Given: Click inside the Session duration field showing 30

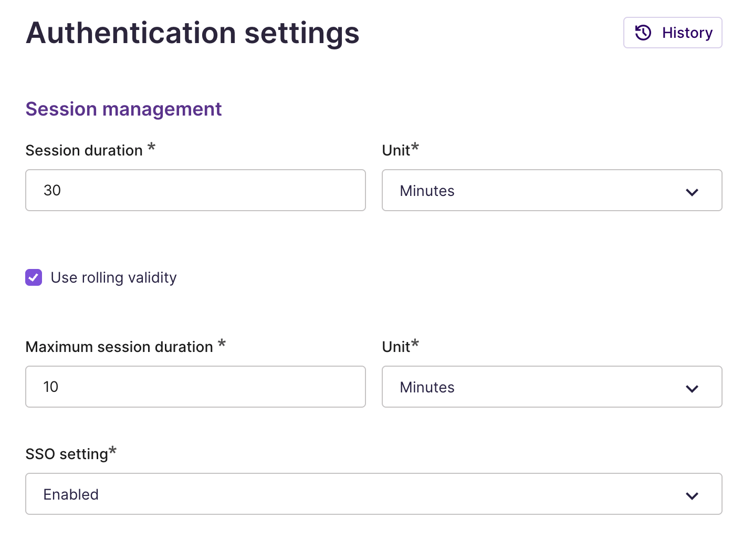Looking at the screenshot, I should 195,190.
